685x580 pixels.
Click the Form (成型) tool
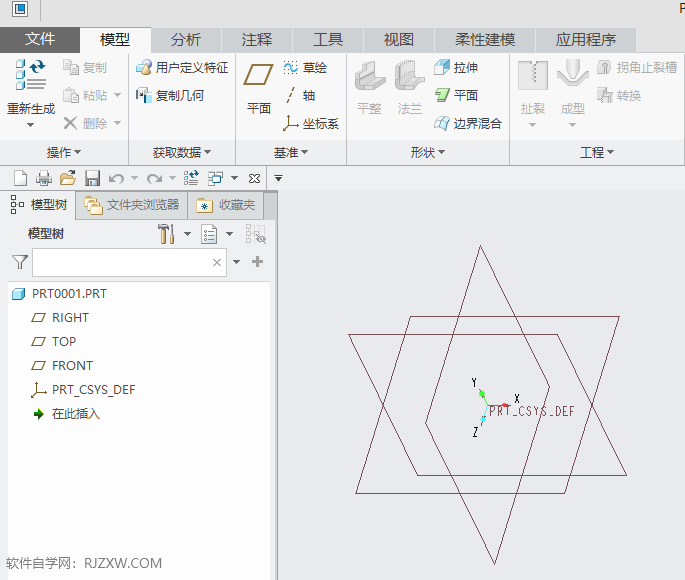[572, 88]
